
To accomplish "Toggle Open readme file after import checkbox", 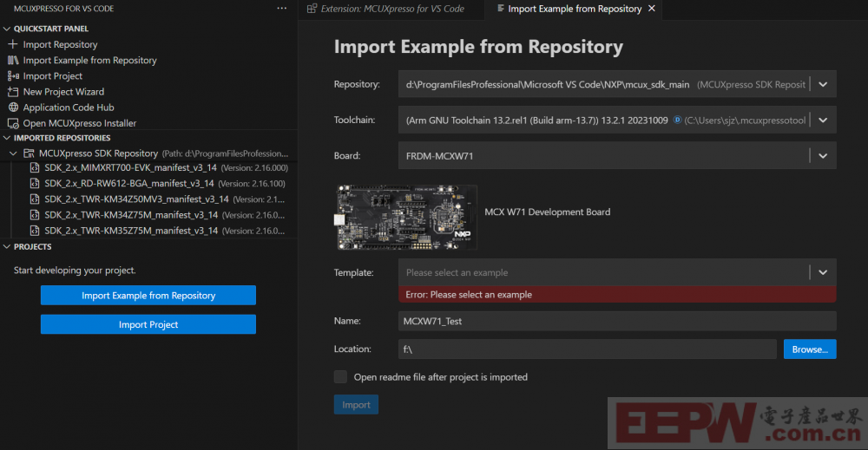I will coord(340,377).
